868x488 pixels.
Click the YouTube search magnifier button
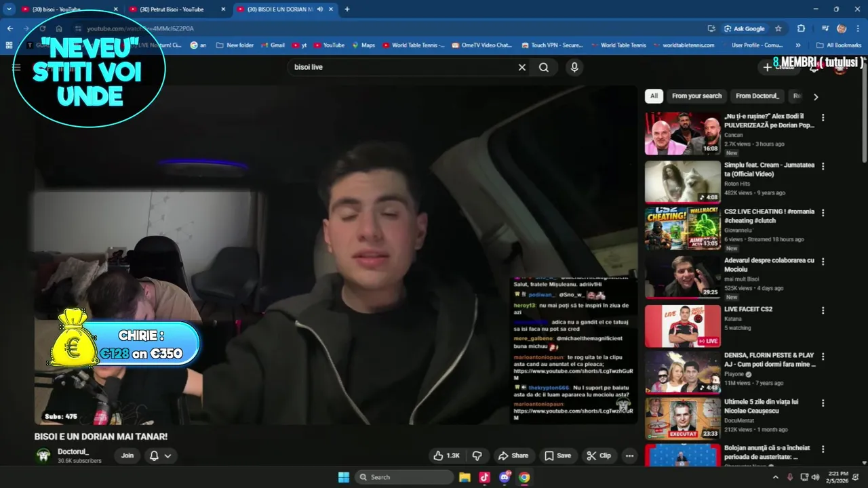click(544, 67)
